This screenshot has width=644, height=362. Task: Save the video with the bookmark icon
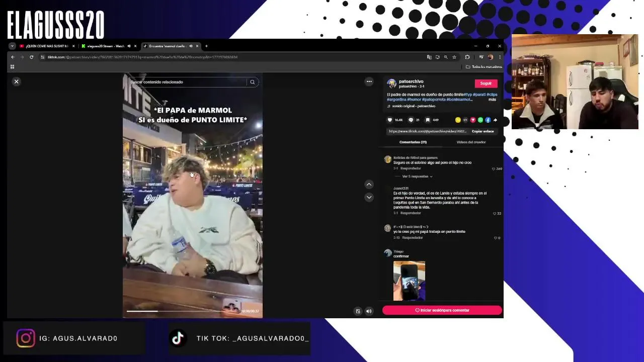[x=428, y=120]
